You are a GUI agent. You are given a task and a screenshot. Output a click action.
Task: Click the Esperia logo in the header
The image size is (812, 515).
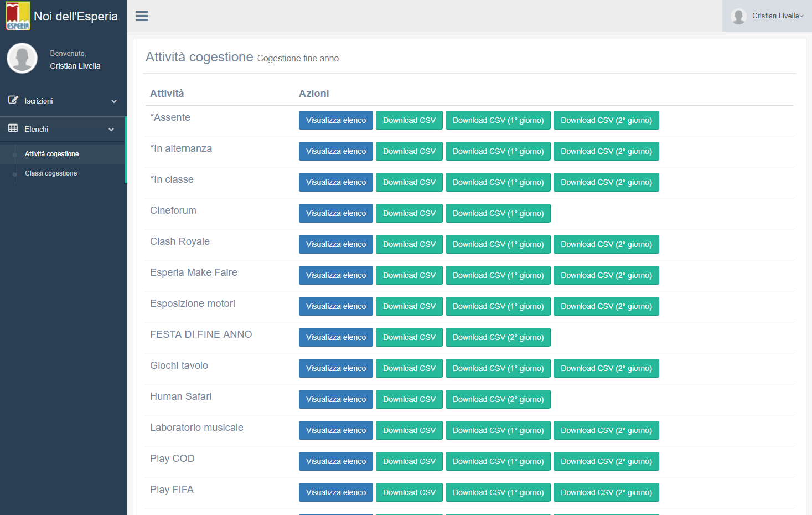(18, 16)
